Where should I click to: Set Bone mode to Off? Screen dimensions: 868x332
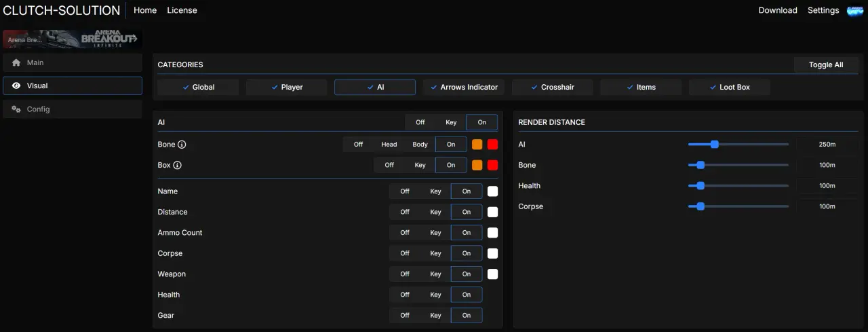click(358, 145)
